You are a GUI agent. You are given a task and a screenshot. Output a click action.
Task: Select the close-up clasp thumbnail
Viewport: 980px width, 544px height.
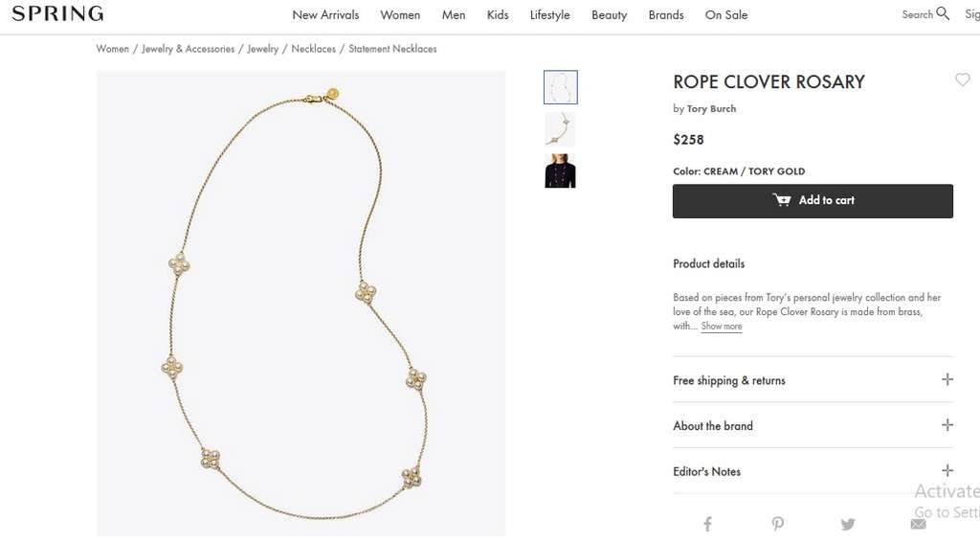tap(561, 128)
